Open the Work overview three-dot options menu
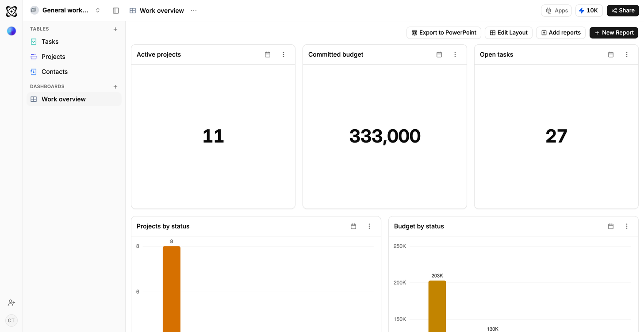The height and width of the screenshot is (332, 644). (x=194, y=11)
